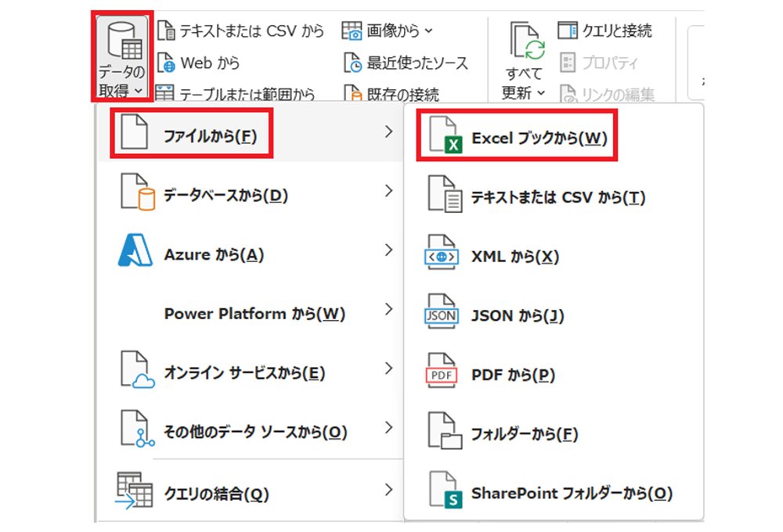Click テーブルまたは範囲から in the ribbon
The width and height of the screenshot is (783, 532).
click(235, 93)
